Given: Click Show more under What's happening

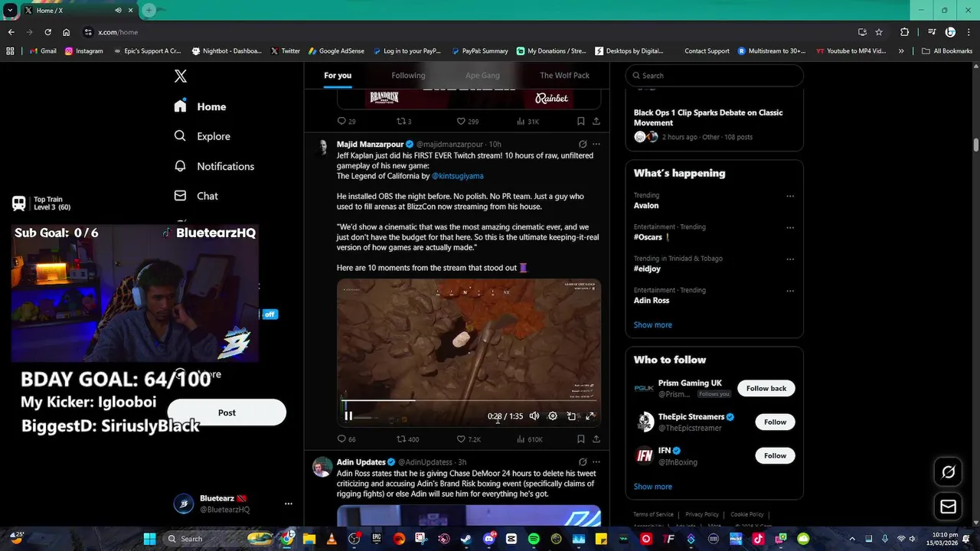Looking at the screenshot, I should [652, 324].
